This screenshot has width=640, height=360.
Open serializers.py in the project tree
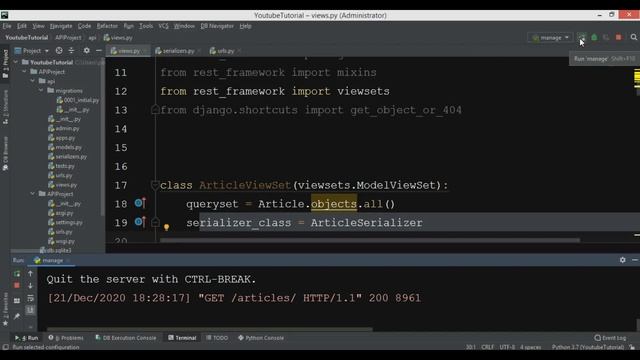(67, 157)
